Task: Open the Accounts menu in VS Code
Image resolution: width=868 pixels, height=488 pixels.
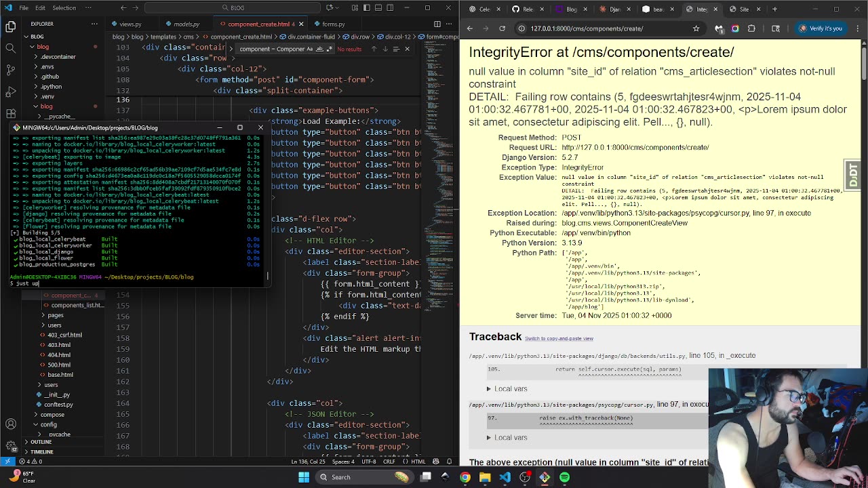Action: pyautogui.click(x=10, y=424)
